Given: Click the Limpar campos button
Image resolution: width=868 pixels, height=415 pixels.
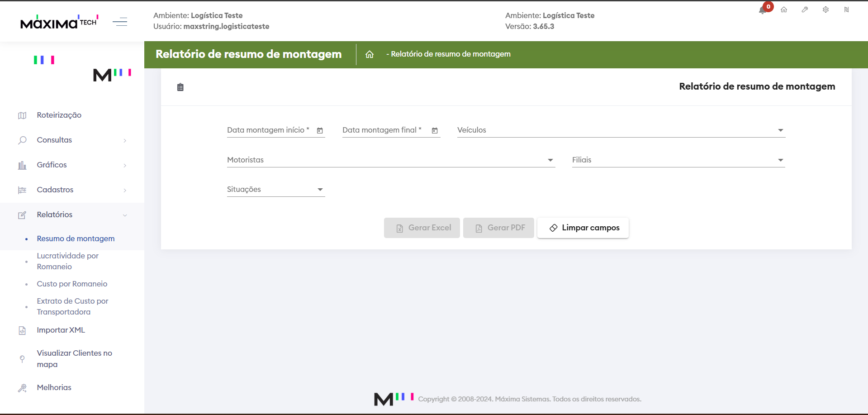Looking at the screenshot, I should pyautogui.click(x=583, y=228).
